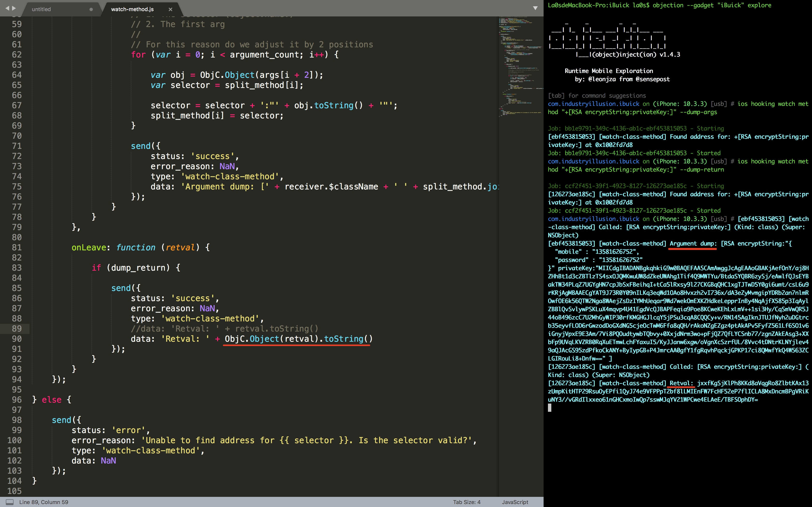812x507 pixels.
Task: Open the Tab Size: 4 indentation menu
Action: tap(466, 502)
